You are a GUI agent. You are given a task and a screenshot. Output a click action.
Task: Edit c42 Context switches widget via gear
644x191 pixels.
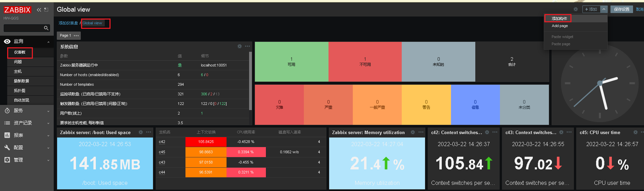tap(487, 132)
